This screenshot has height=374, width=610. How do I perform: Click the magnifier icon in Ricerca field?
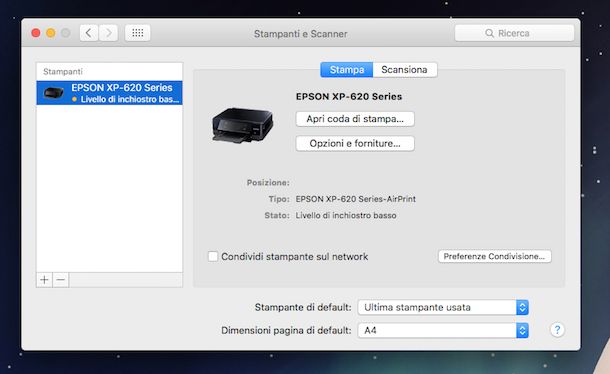[489, 33]
